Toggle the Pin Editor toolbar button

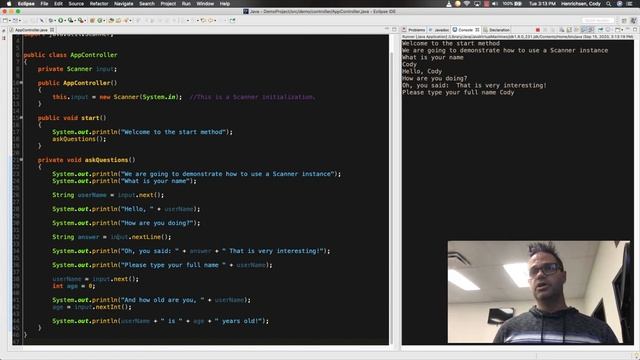tap(233, 20)
